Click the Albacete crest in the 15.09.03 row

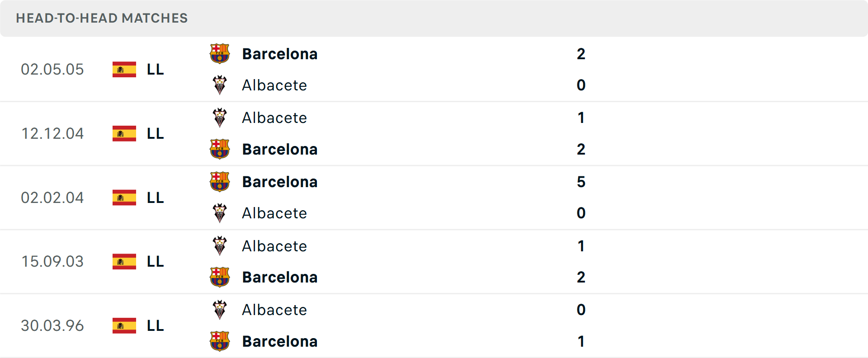[x=220, y=245]
